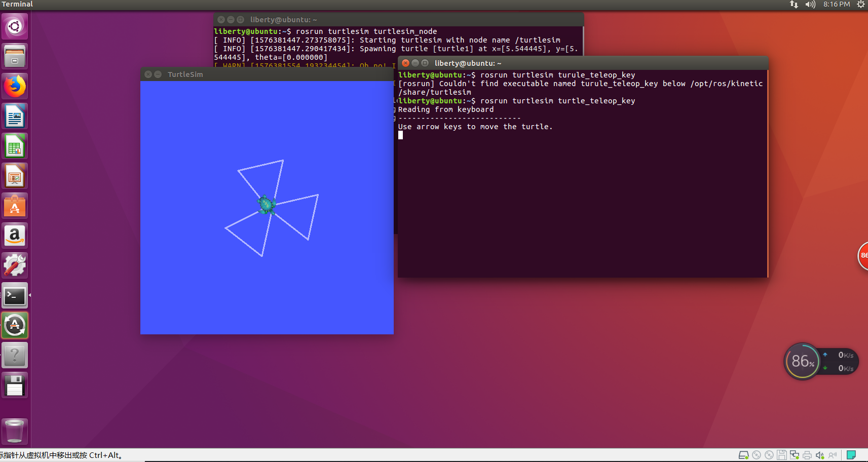868x462 pixels.
Task: Click the front terminal title 'liberty@ubuntu: ~'
Action: (468, 63)
